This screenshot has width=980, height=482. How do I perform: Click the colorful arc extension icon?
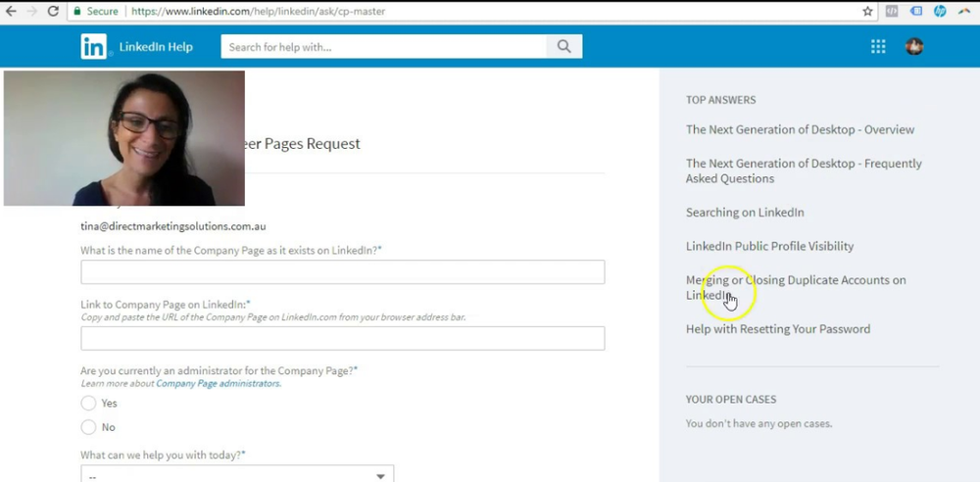pos(964,11)
